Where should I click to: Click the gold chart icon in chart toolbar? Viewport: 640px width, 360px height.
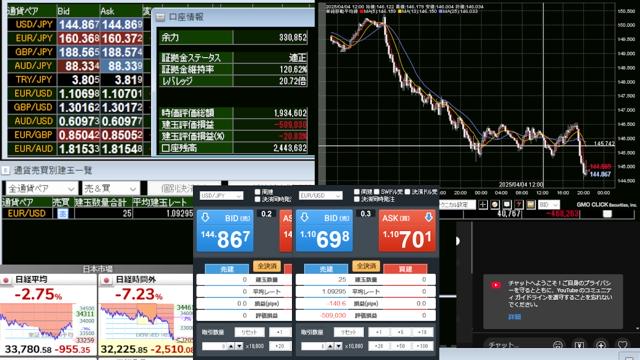[x=531, y=204]
